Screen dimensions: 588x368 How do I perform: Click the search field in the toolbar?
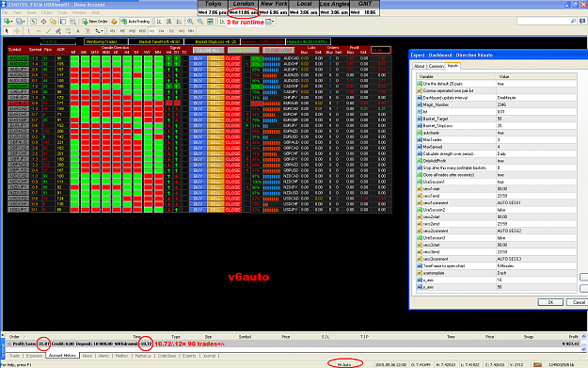[x=547, y=22]
